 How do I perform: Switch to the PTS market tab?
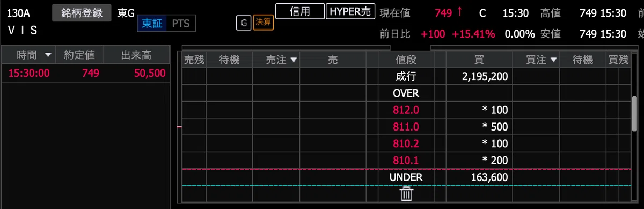click(x=181, y=24)
